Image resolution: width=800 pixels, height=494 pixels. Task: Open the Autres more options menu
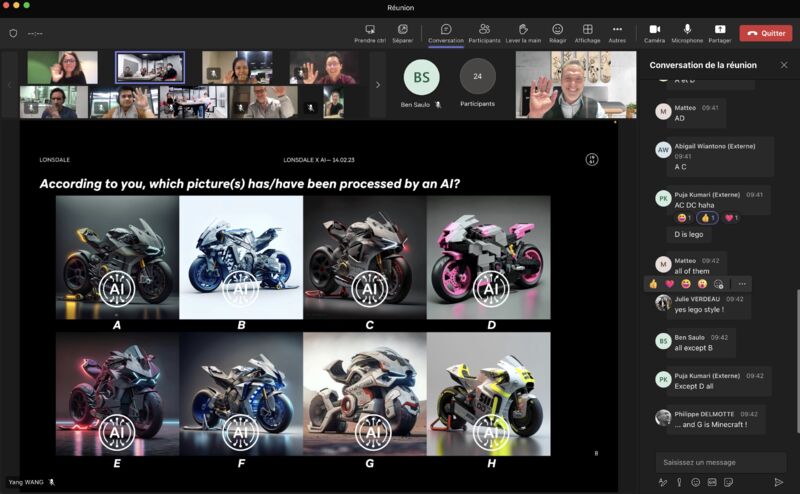click(x=617, y=33)
